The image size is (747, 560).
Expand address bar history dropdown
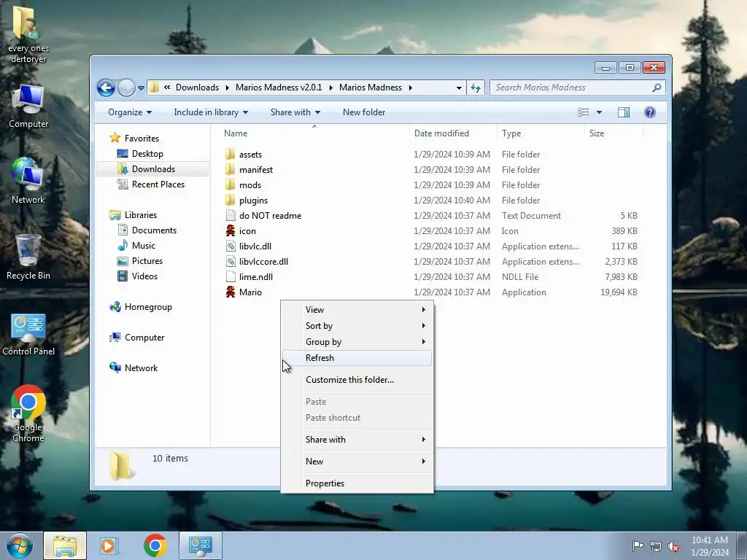(x=459, y=87)
